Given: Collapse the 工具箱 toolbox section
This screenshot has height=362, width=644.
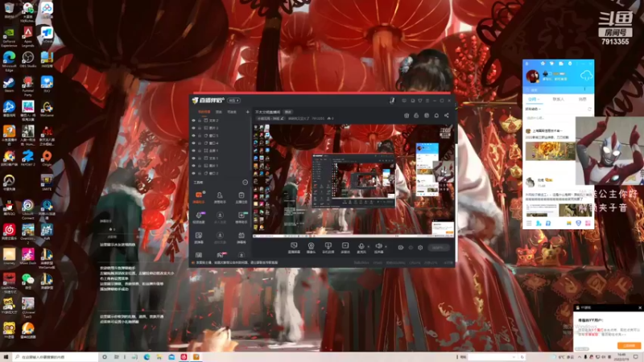Looking at the screenshot, I should pyautogui.click(x=246, y=183).
